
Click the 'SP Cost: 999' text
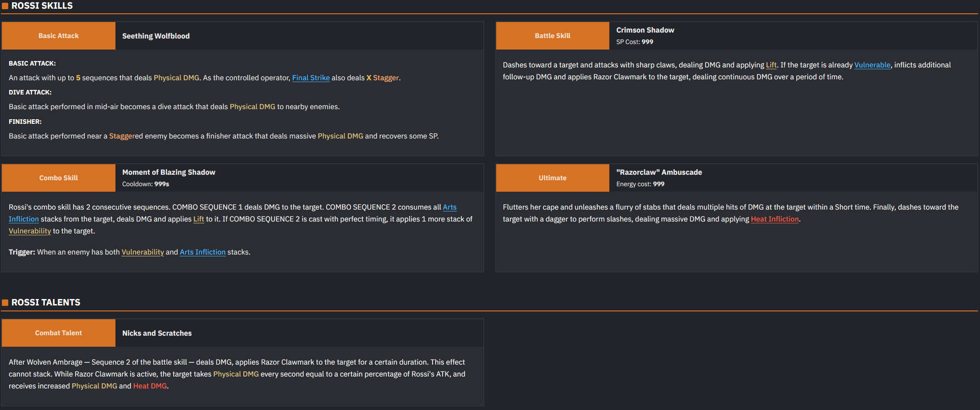click(635, 42)
